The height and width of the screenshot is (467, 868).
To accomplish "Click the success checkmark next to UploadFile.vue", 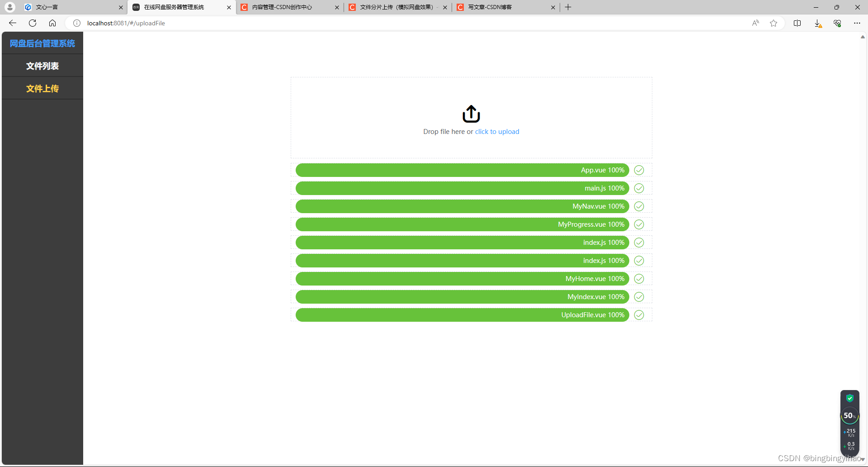I will pyautogui.click(x=639, y=315).
